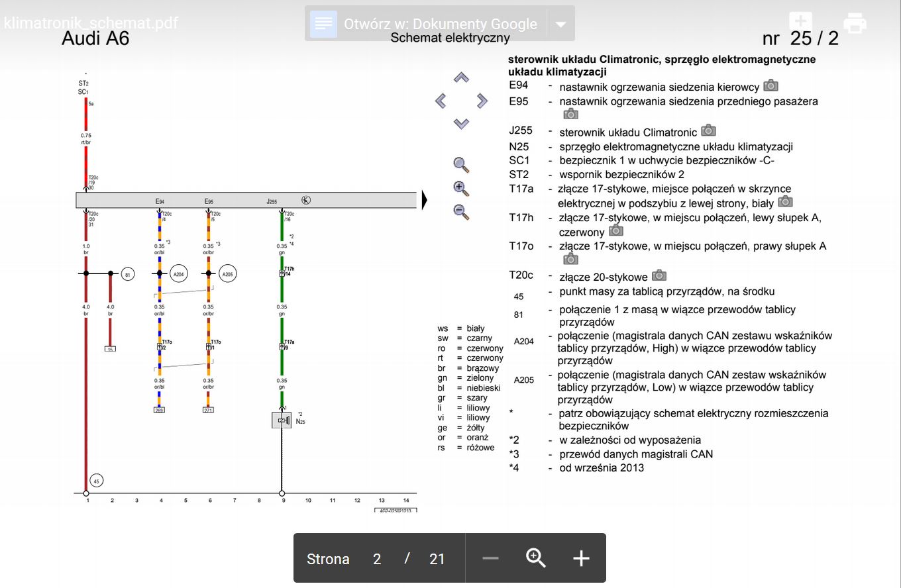The image size is (901, 588).
Task: Reset zoom with the magnifier toolbar button
Action: (535, 558)
